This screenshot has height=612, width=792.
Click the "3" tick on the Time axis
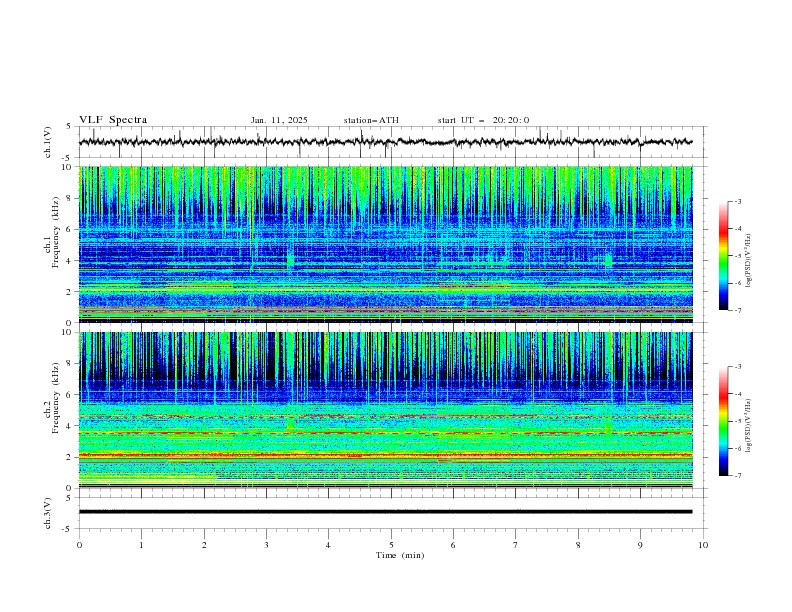(x=266, y=545)
